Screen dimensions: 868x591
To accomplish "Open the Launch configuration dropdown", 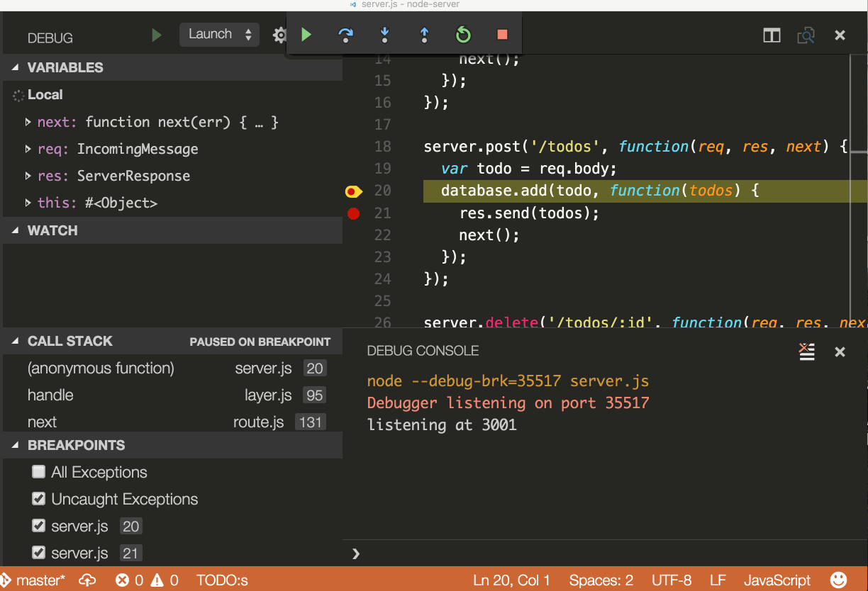I will (x=219, y=34).
